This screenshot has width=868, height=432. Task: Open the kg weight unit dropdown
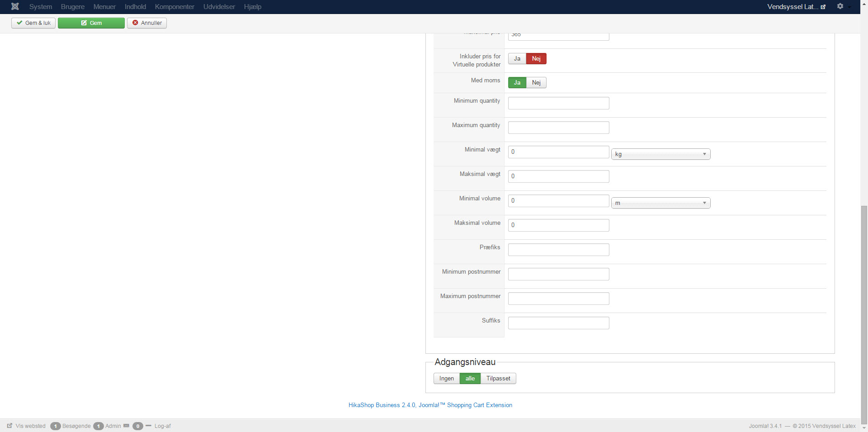[661, 154]
